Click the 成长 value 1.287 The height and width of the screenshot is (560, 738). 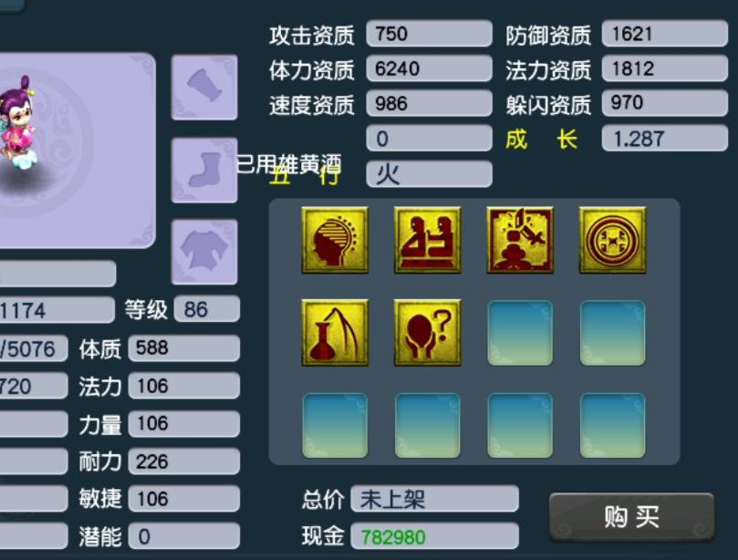point(665,139)
